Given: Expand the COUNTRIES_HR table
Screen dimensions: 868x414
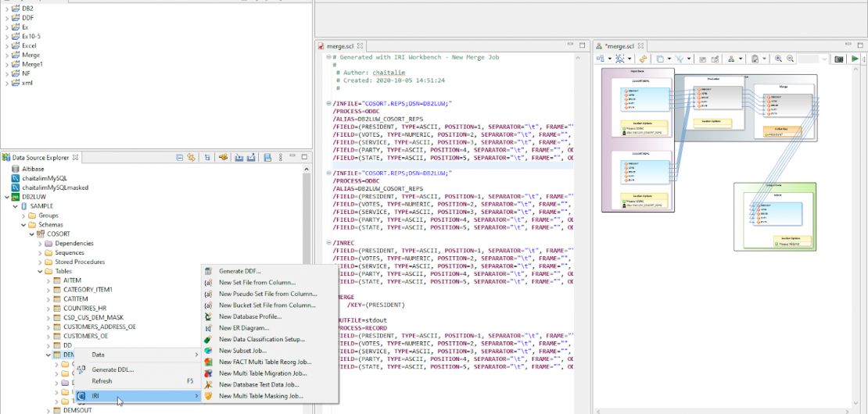Looking at the screenshot, I should (48, 309).
